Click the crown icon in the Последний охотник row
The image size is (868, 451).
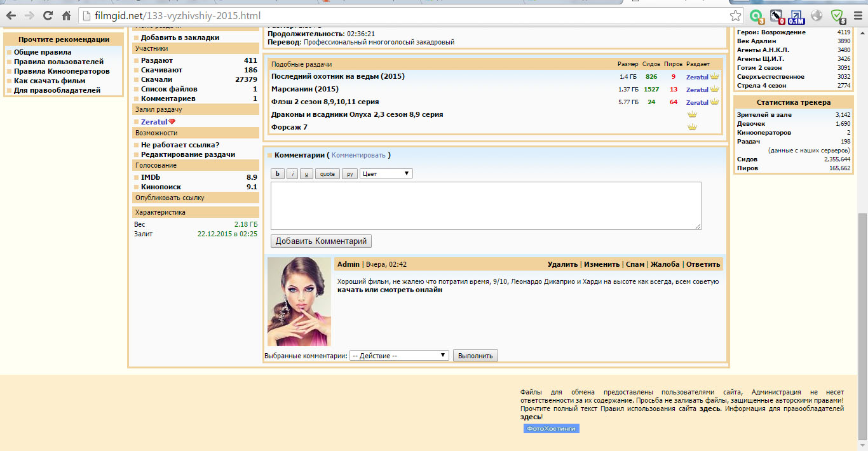pyautogui.click(x=714, y=76)
